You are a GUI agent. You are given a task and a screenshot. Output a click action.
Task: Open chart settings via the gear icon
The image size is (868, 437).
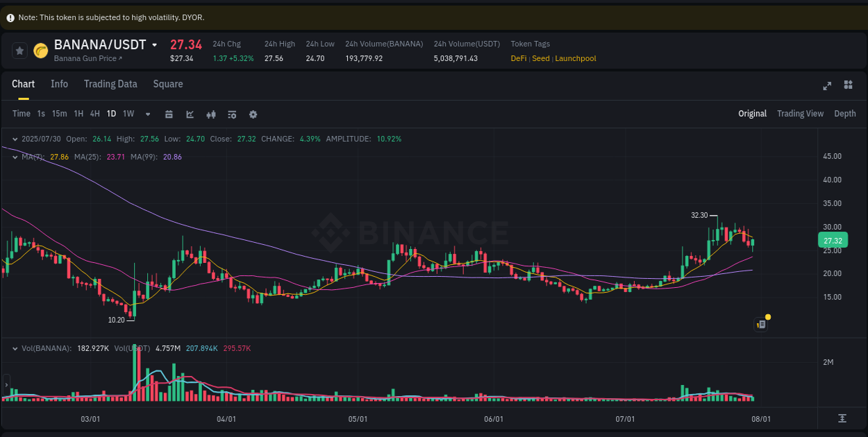tap(252, 114)
